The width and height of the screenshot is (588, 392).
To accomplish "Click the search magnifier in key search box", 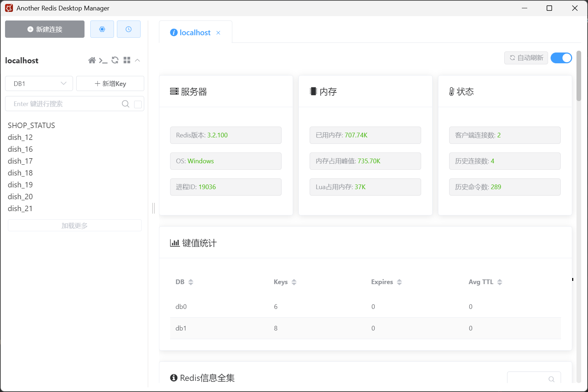I will click(126, 104).
